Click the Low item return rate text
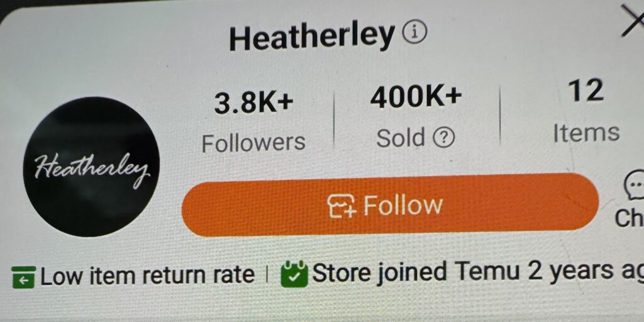Viewport: 644px width, 322px height. (x=147, y=275)
